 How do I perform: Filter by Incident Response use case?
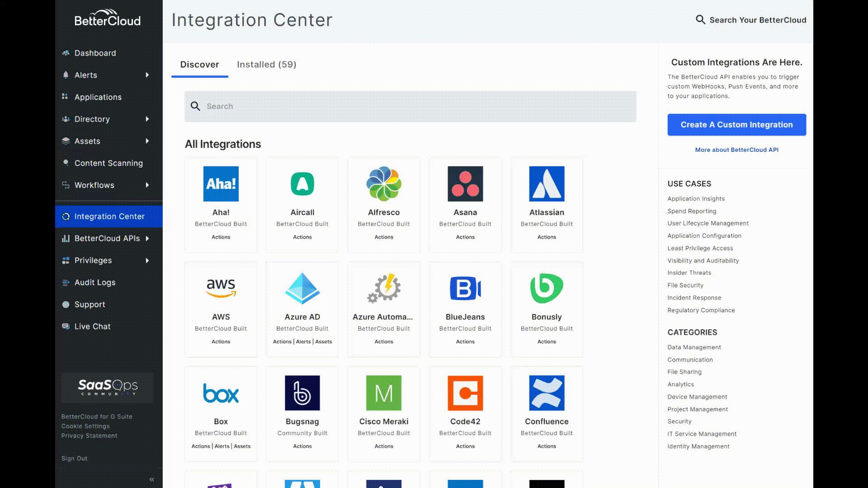pyautogui.click(x=694, y=297)
